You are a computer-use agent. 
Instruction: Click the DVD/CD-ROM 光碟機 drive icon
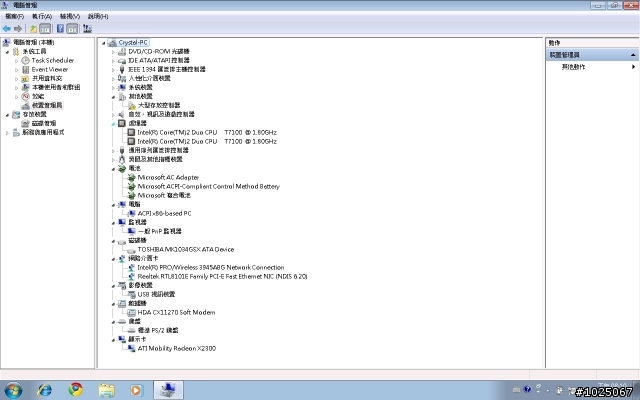pyautogui.click(x=122, y=51)
